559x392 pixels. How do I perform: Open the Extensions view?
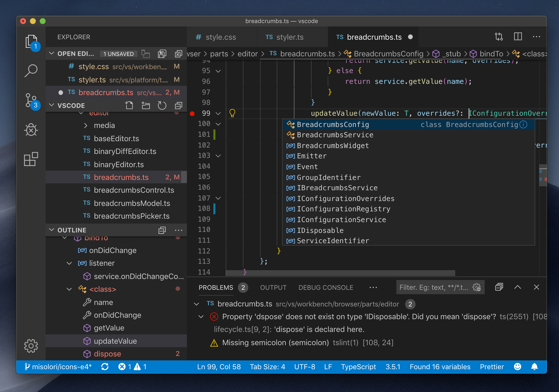[x=31, y=159]
